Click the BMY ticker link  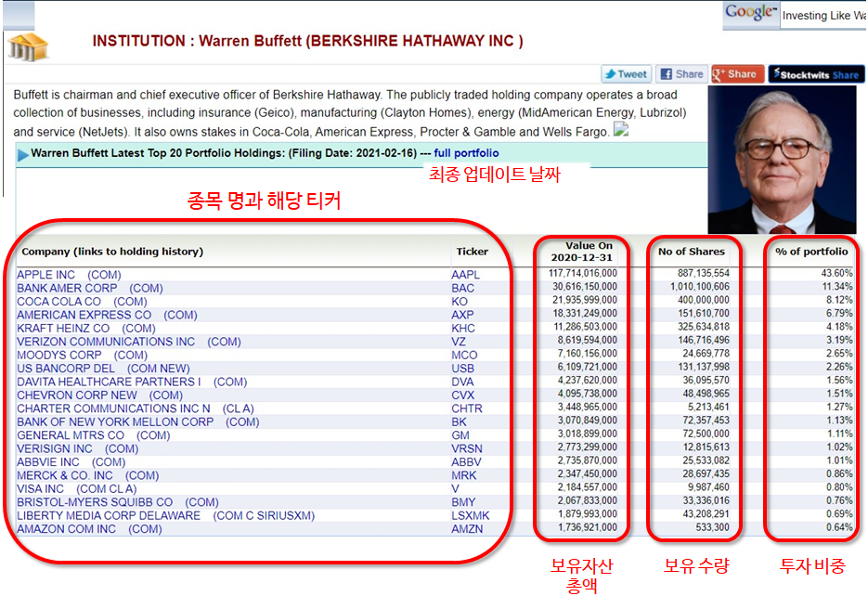(x=463, y=502)
